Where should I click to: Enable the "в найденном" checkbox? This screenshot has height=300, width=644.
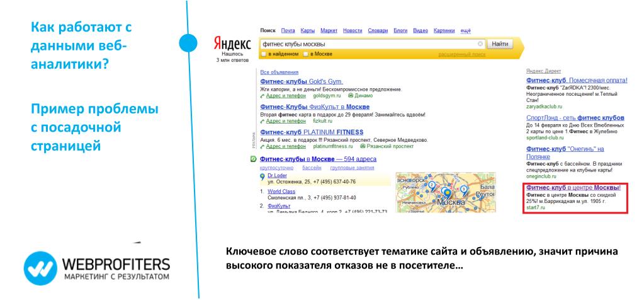point(264,54)
